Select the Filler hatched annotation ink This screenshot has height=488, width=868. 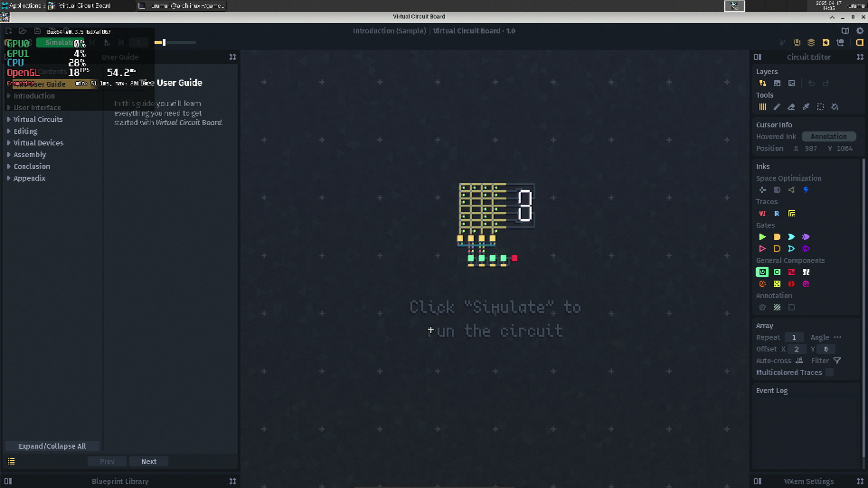[x=777, y=307]
